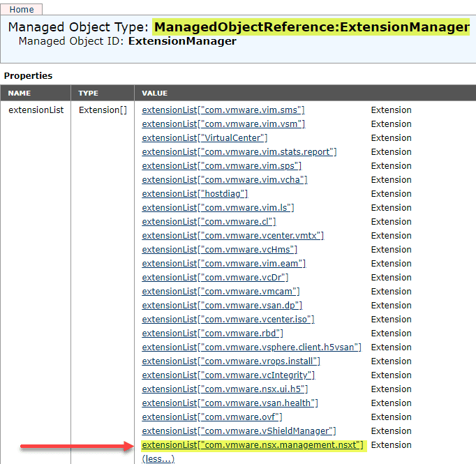This screenshot has height=464, width=476.
Task: Open extensionList com.vmware.vcenter.vmtx link
Action: coord(233,236)
